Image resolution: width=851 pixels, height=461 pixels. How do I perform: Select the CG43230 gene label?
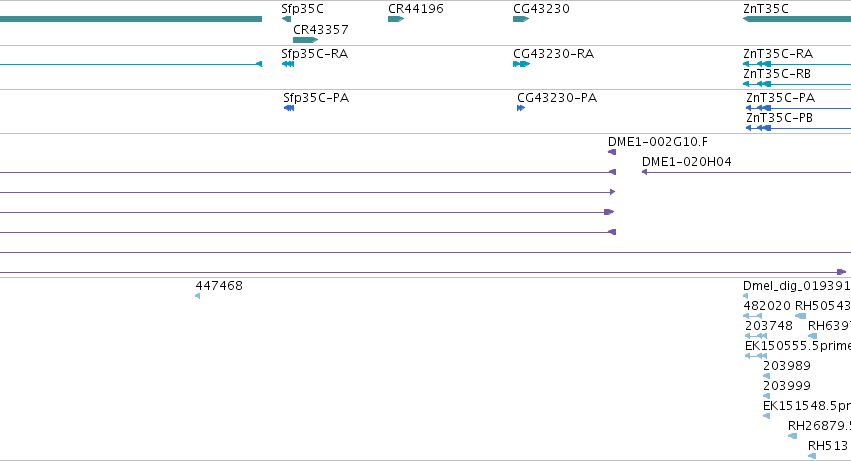(x=541, y=9)
